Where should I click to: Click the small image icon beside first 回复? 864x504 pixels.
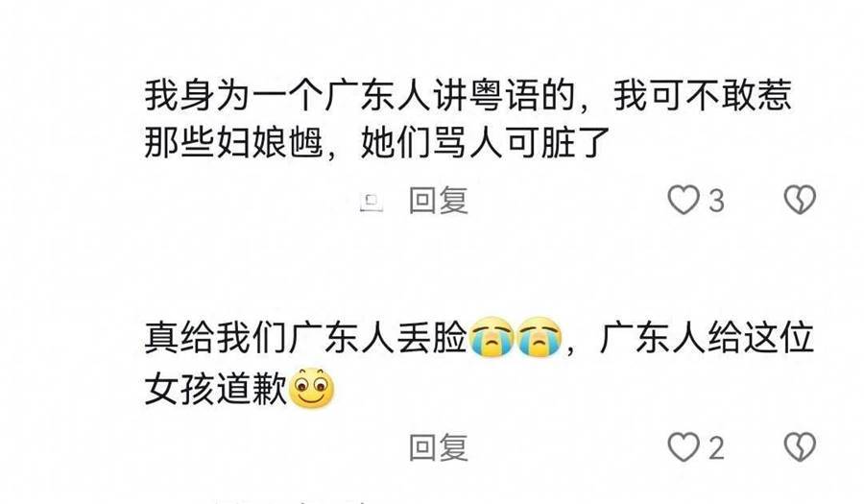point(372,203)
